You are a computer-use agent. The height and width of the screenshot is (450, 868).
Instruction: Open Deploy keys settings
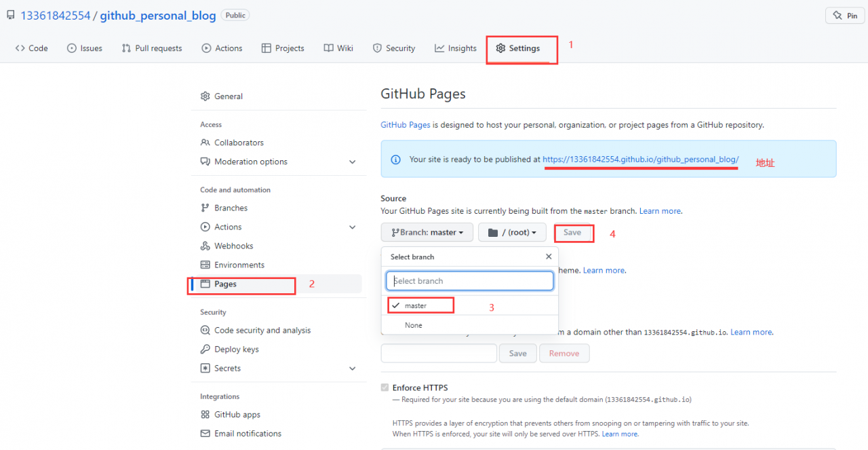237,350
